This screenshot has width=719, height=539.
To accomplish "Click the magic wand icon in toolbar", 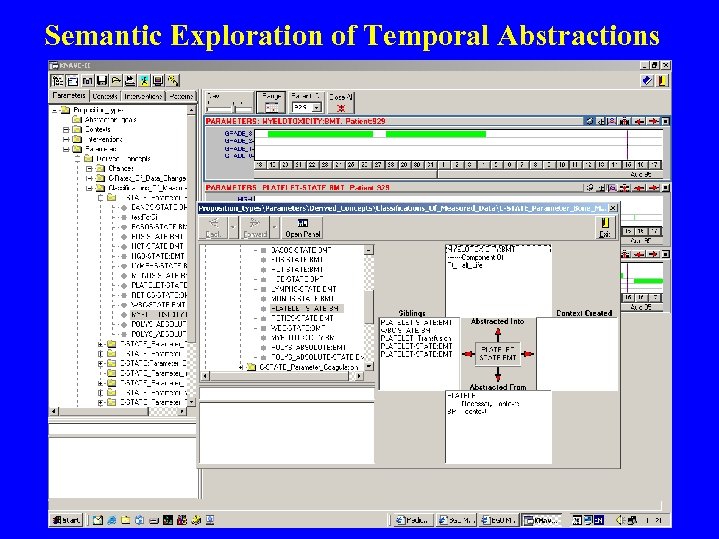I will click(172, 81).
